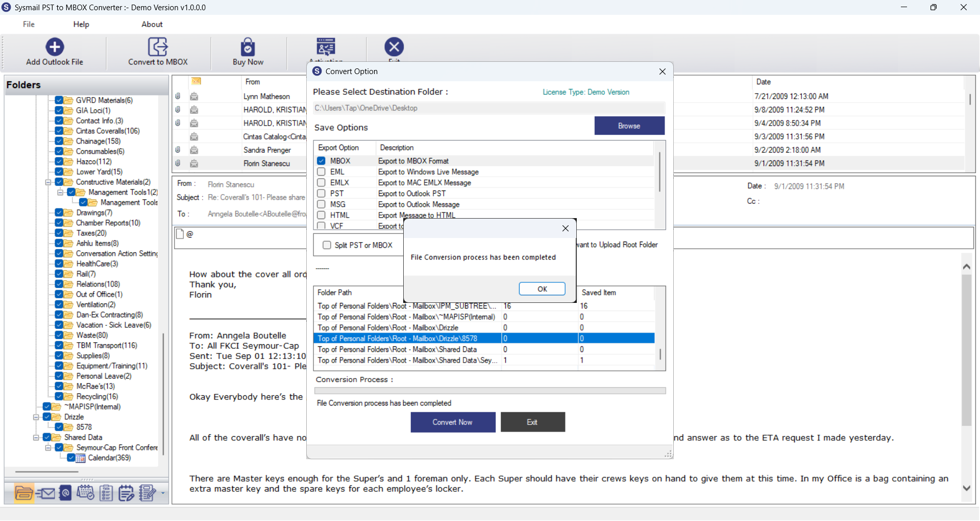This screenshot has height=521, width=980.
Task: Click the mail icon on Sandra Prenger row
Action: tap(194, 150)
